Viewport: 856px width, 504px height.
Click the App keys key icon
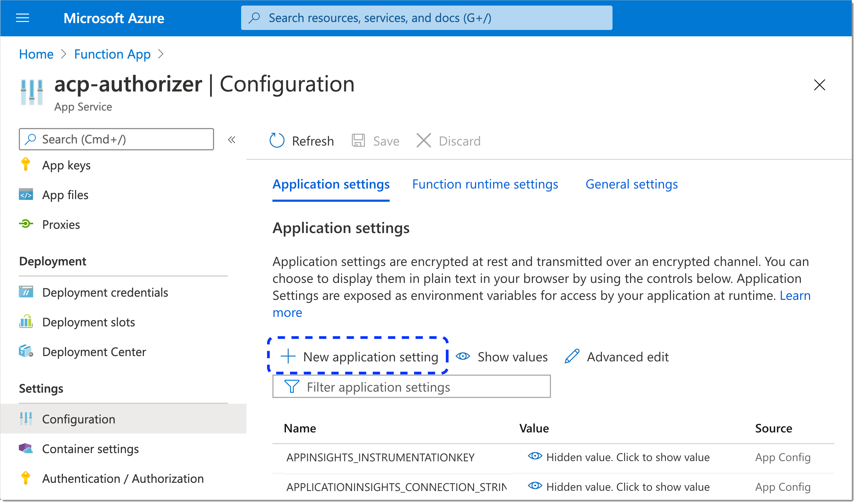(26, 165)
